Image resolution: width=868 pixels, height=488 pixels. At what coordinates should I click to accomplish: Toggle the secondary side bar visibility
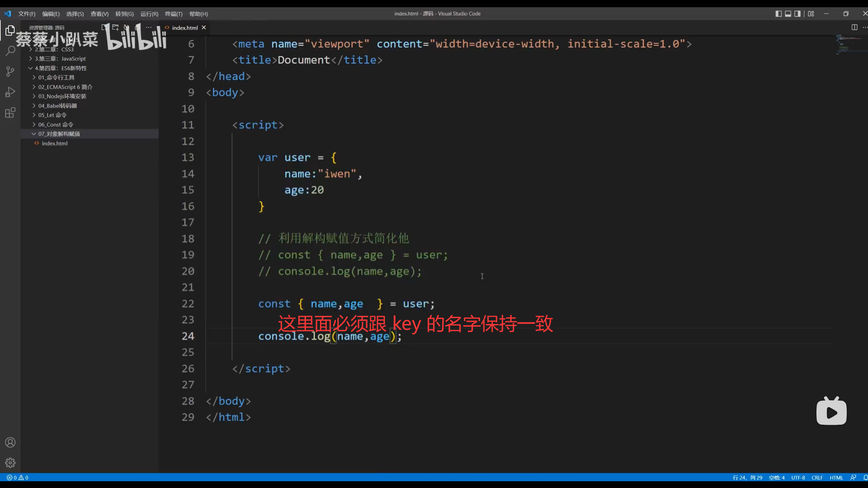coord(797,14)
